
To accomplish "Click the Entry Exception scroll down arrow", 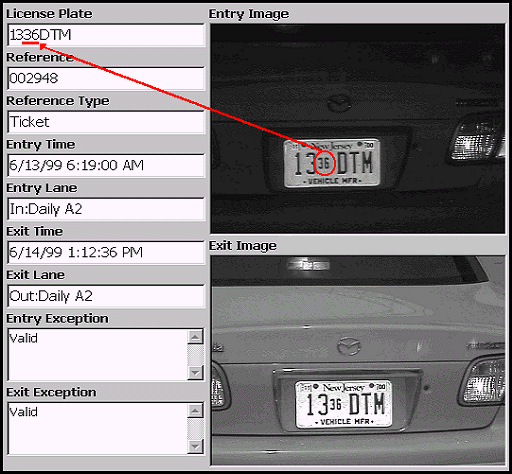I will click(x=195, y=372).
